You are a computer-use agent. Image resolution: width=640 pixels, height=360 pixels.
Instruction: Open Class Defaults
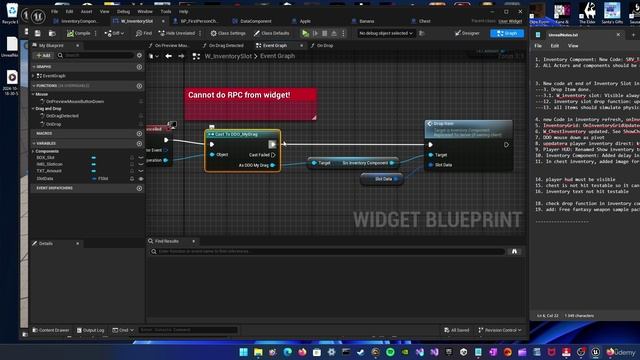pos(271,33)
